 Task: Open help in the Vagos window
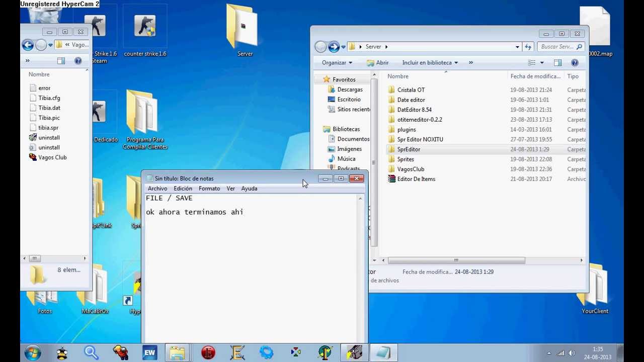[x=78, y=61]
